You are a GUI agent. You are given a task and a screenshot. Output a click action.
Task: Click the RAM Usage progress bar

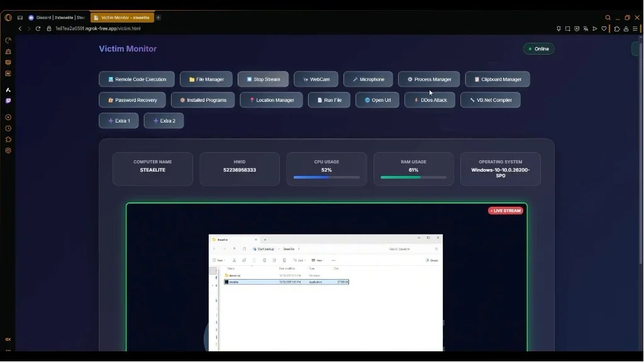pyautogui.click(x=414, y=177)
